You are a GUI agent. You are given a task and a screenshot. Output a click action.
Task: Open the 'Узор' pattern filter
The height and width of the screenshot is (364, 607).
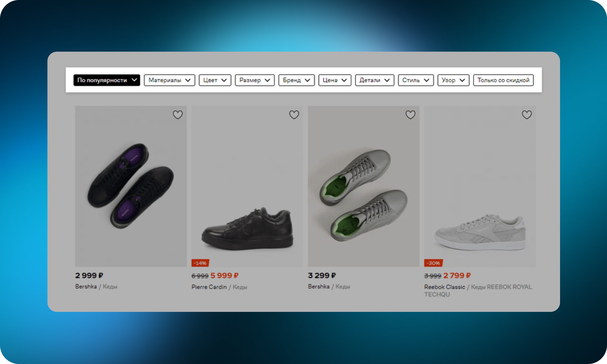pyautogui.click(x=453, y=80)
